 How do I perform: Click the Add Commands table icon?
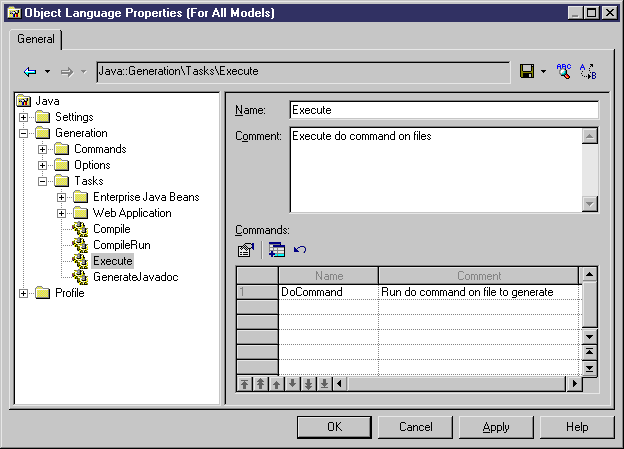coord(277,250)
